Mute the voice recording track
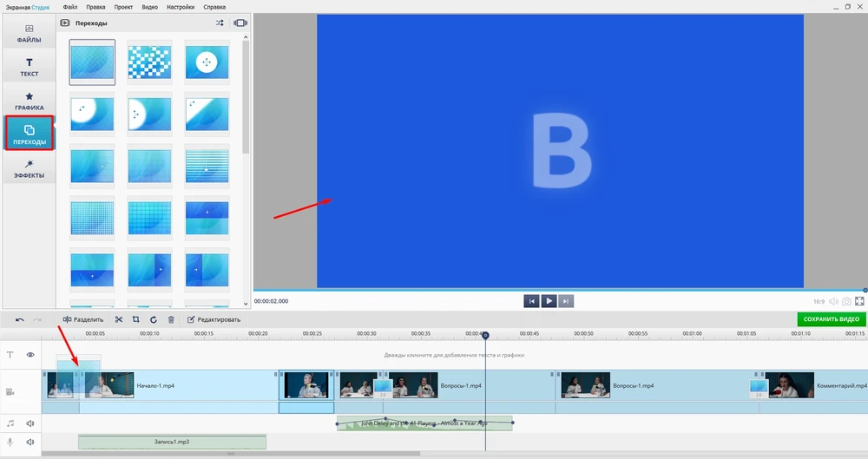This screenshot has width=868, height=459. pyautogui.click(x=30, y=442)
